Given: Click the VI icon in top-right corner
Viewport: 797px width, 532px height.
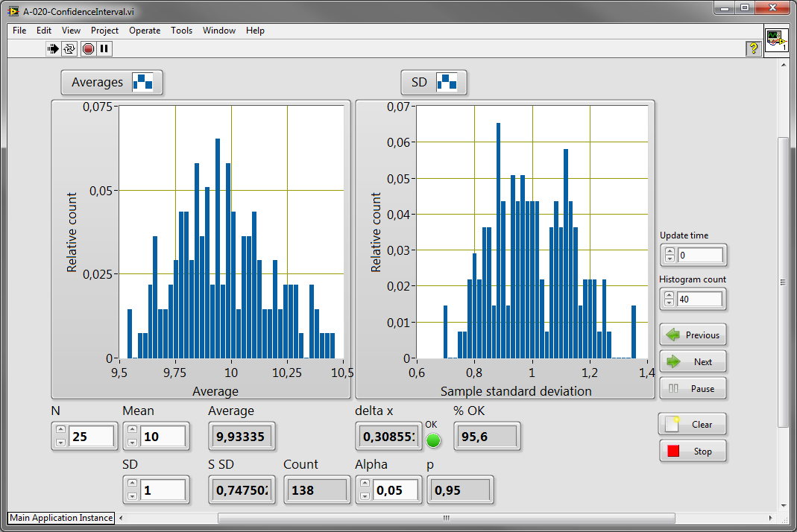Looking at the screenshot, I should tap(777, 40).
